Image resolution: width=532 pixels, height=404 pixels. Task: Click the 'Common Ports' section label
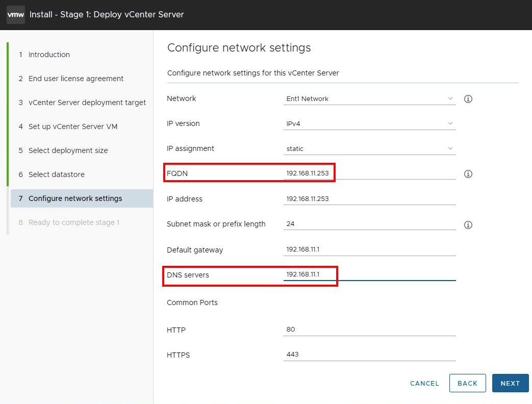pos(192,302)
